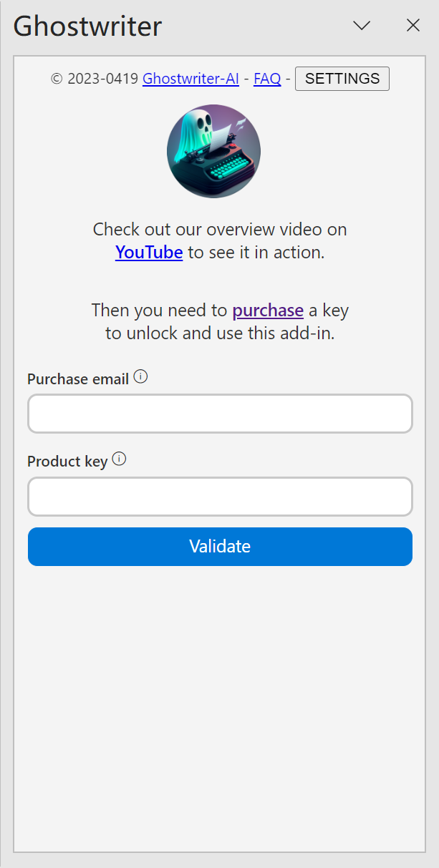
Task: Click the Purchase email label text
Action: (x=78, y=379)
